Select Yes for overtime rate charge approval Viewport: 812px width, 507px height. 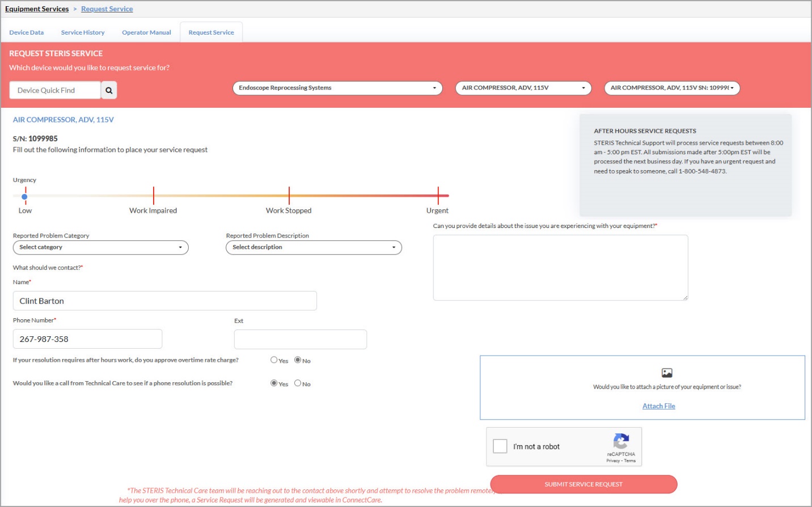(x=274, y=360)
